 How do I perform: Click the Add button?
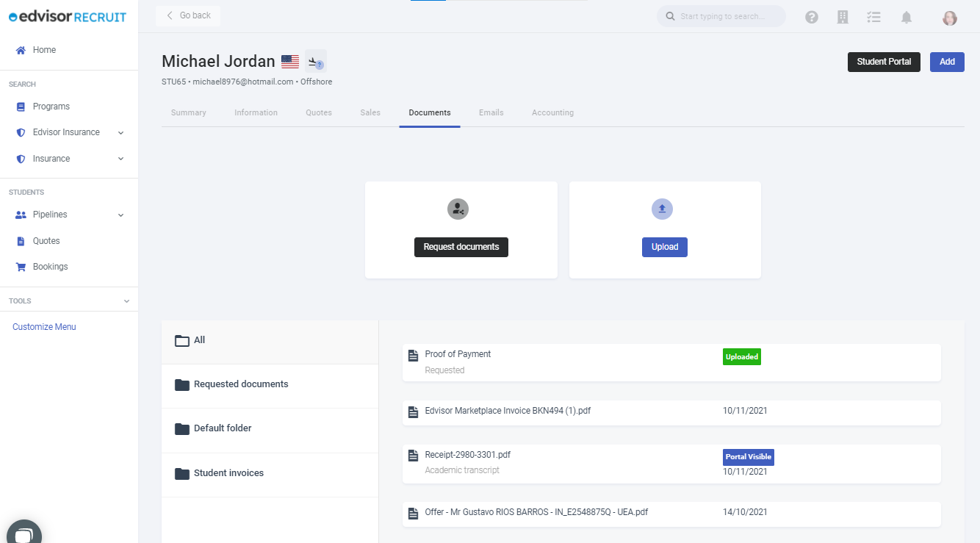(x=947, y=62)
